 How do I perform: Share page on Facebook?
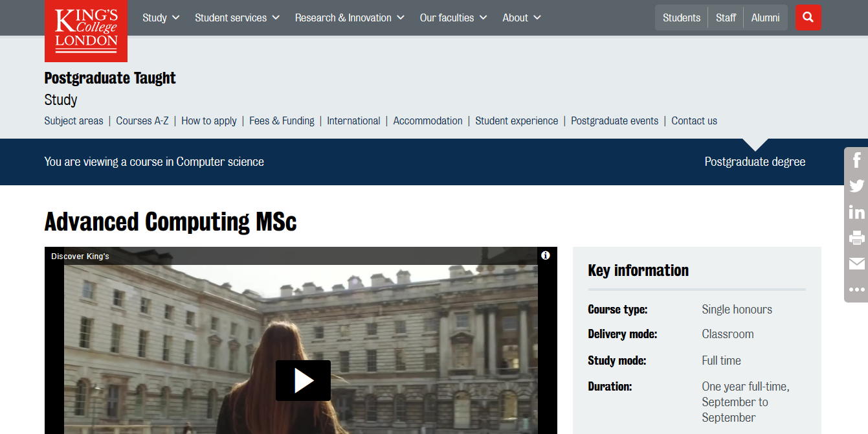[856, 160]
